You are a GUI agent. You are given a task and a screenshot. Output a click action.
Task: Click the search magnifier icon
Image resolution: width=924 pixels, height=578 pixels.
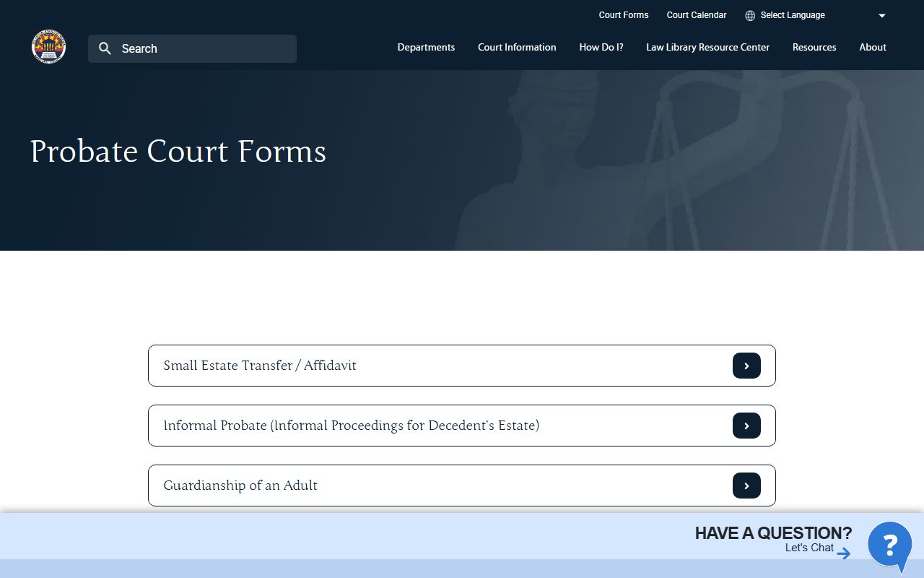[105, 48]
